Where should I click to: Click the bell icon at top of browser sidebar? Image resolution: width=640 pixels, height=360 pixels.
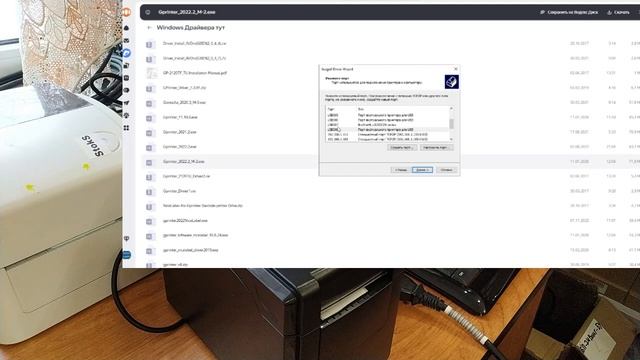pos(127,28)
